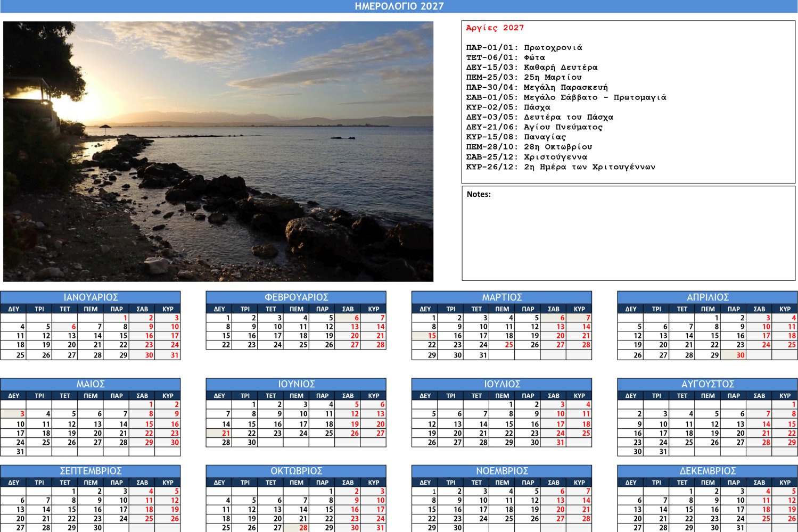798x532 pixels.
Task: Click the ΗΜΕΡΟΛΟΓΙΟ 2027 title bar
Action: [x=399, y=6]
